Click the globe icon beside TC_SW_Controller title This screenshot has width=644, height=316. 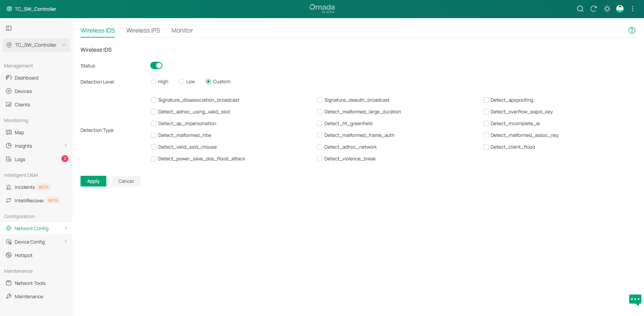[9, 9]
